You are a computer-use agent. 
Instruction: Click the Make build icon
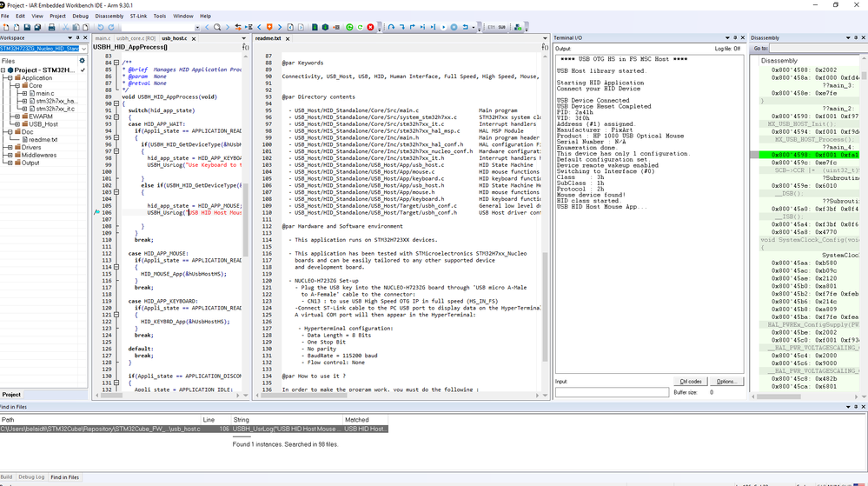pos(326,27)
